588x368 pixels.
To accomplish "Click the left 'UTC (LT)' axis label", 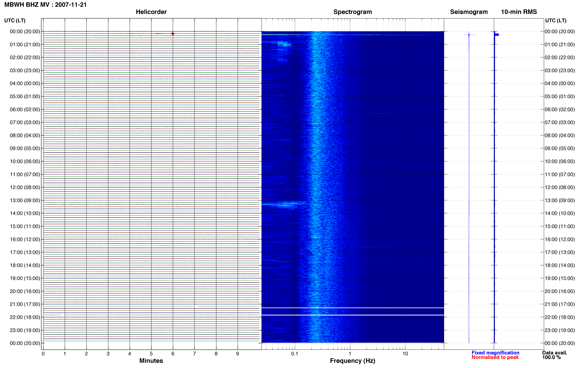I will click(x=15, y=20).
